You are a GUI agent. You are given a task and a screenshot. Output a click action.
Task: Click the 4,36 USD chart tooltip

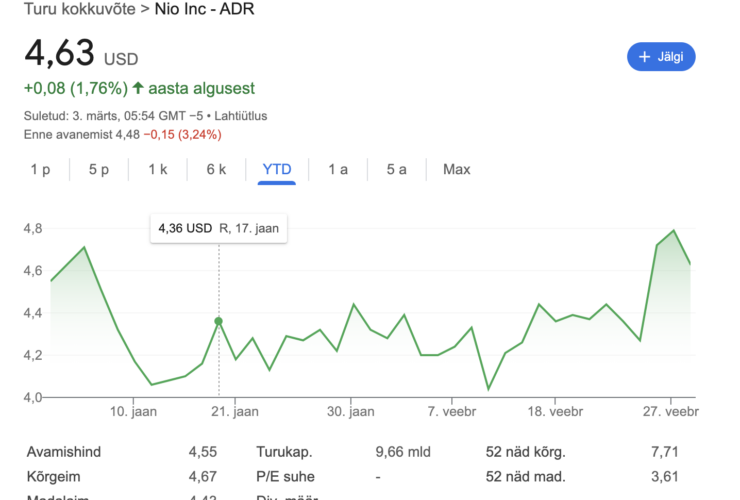(x=219, y=229)
